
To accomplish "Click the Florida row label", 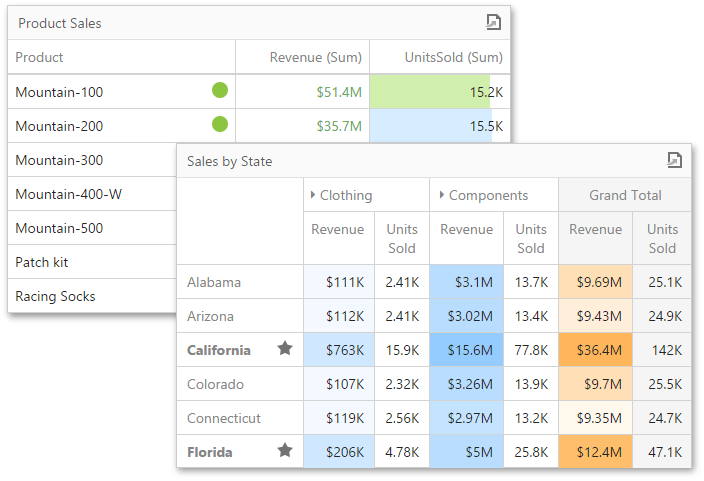I will 210,452.
